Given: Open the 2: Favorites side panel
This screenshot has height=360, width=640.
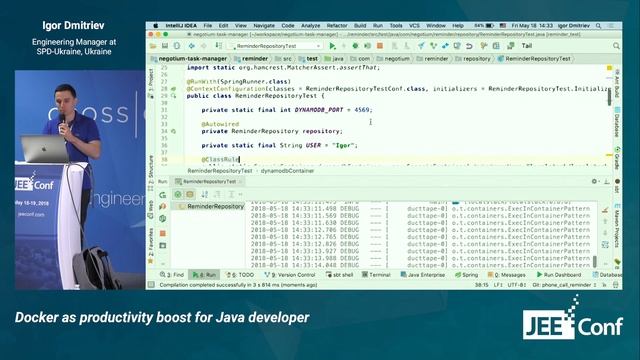Looking at the screenshot, I should (x=151, y=246).
